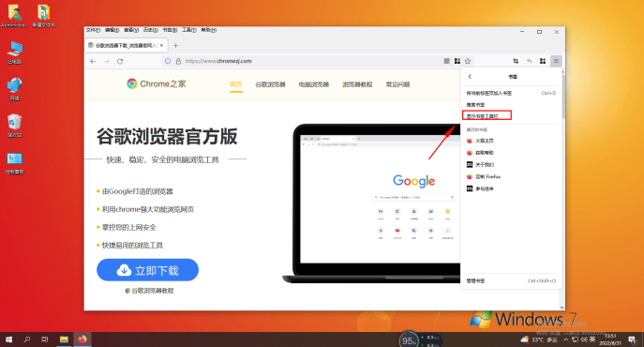This screenshot has width=644, height=347.
Task: Open the 工具(T) menu
Action: pos(189,30)
